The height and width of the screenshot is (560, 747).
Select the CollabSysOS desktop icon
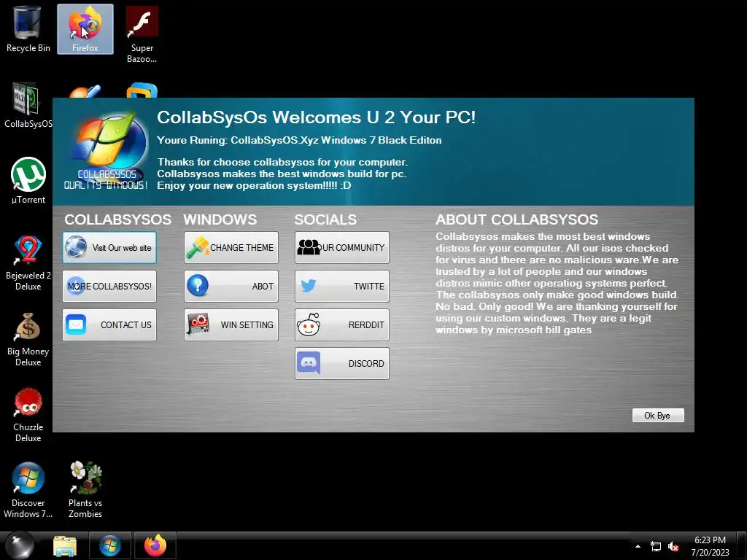(x=27, y=106)
